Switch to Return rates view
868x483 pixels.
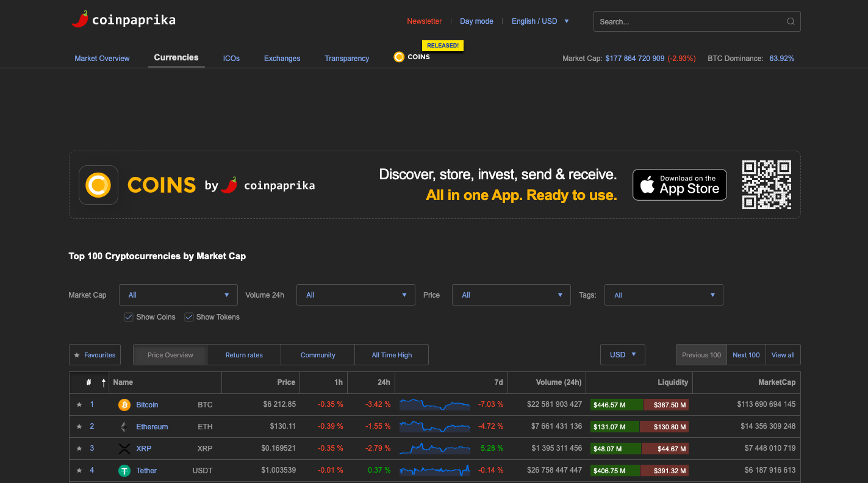coord(244,355)
